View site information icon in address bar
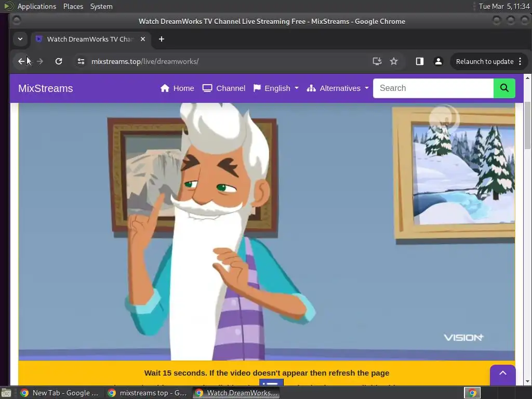 point(81,61)
